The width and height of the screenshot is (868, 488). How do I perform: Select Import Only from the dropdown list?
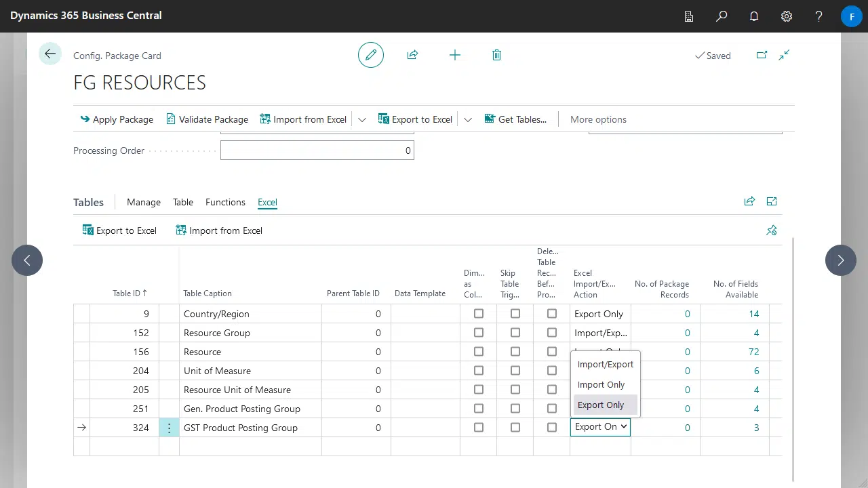coord(601,384)
